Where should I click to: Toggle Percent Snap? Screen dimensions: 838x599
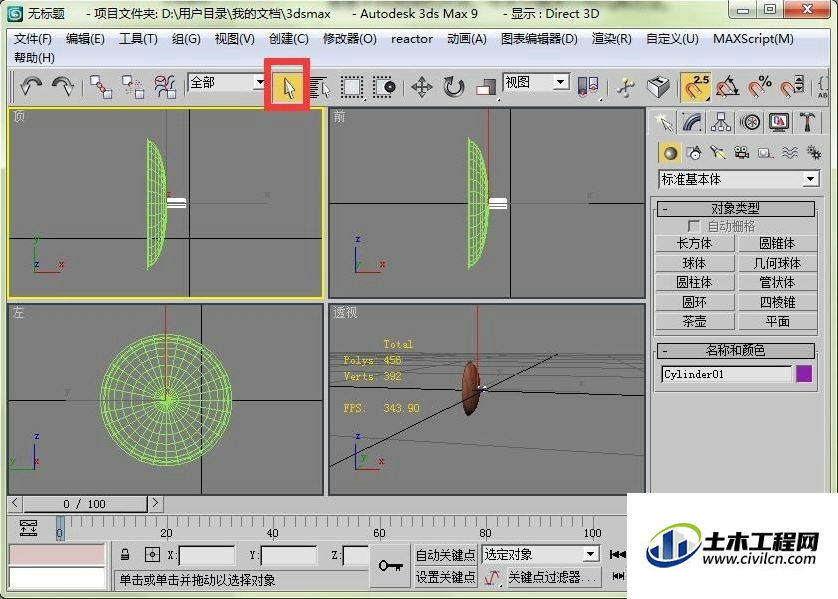pos(759,87)
